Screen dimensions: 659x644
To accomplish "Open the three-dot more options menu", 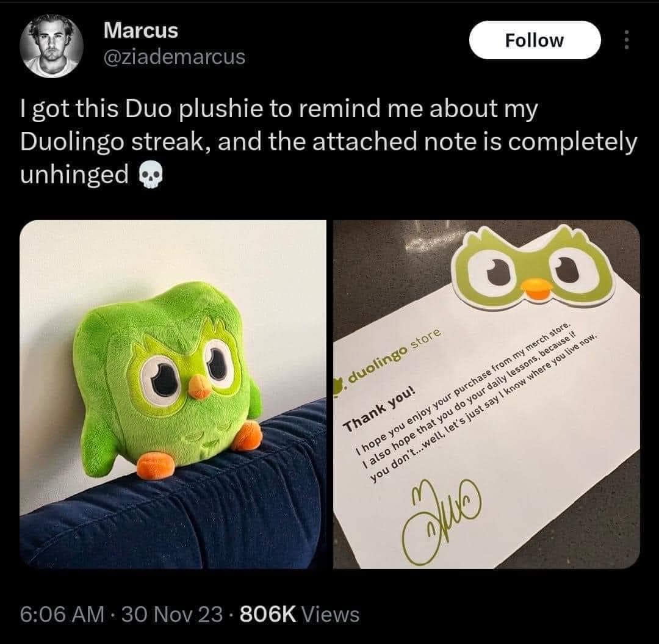I will (x=627, y=40).
